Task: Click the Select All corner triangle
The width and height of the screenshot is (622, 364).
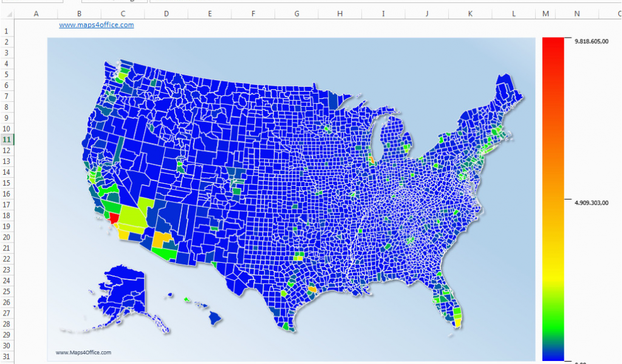Action: (x=7, y=13)
